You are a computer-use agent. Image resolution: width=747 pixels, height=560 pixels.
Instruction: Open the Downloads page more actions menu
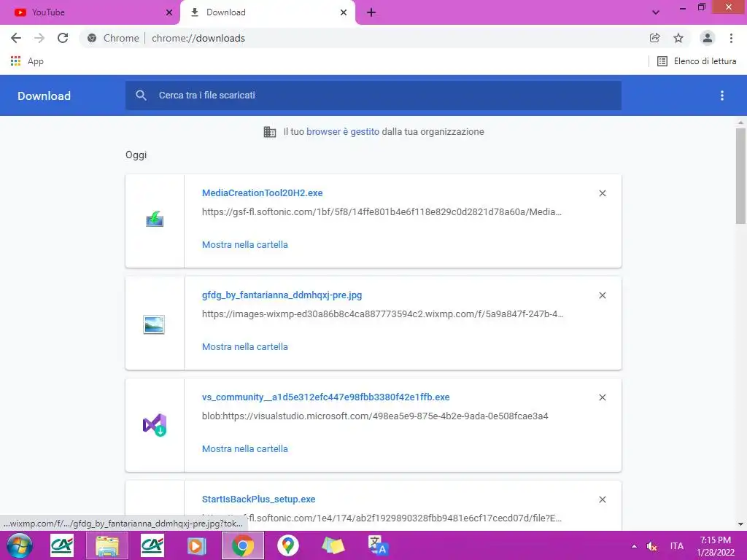click(x=722, y=96)
